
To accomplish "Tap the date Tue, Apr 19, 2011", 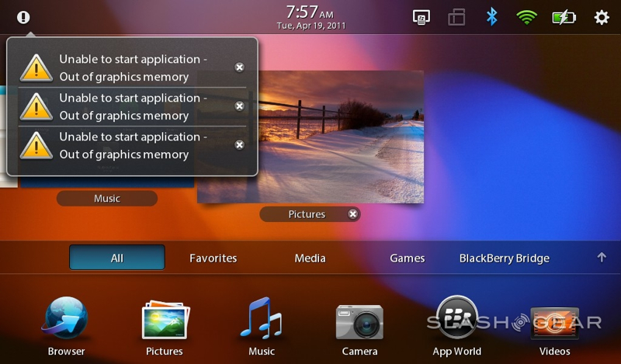I will [311, 26].
